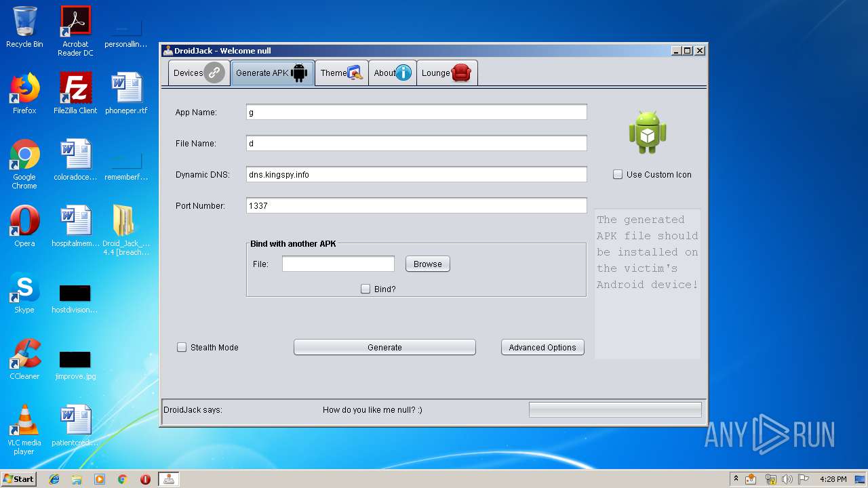
Task: Open Recycle Bin on desktop
Action: click(24, 27)
